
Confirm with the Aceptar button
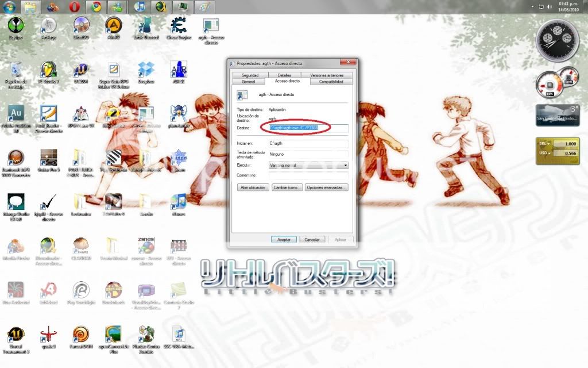click(284, 240)
